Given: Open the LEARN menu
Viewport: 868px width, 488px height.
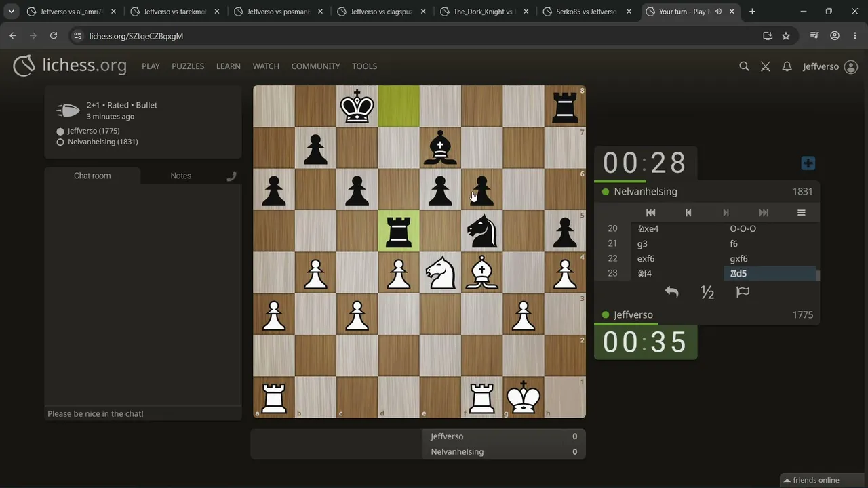Looking at the screenshot, I should pos(229,66).
